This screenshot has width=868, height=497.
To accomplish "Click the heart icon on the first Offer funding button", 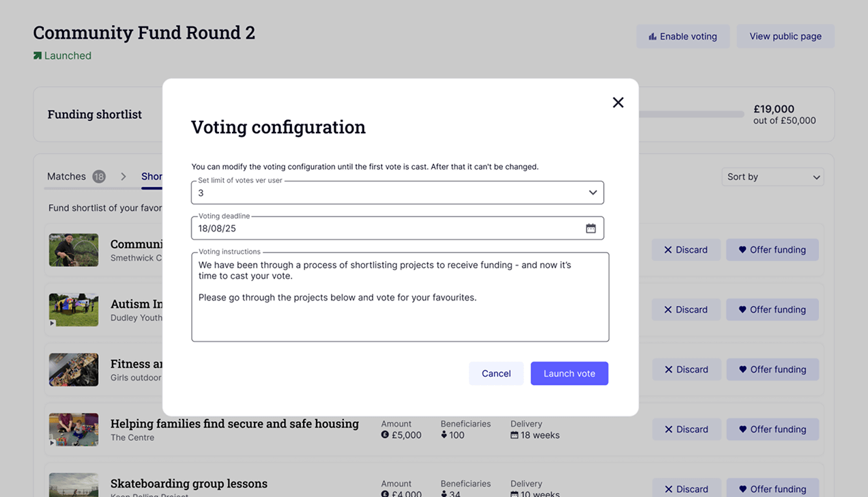I will [742, 250].
